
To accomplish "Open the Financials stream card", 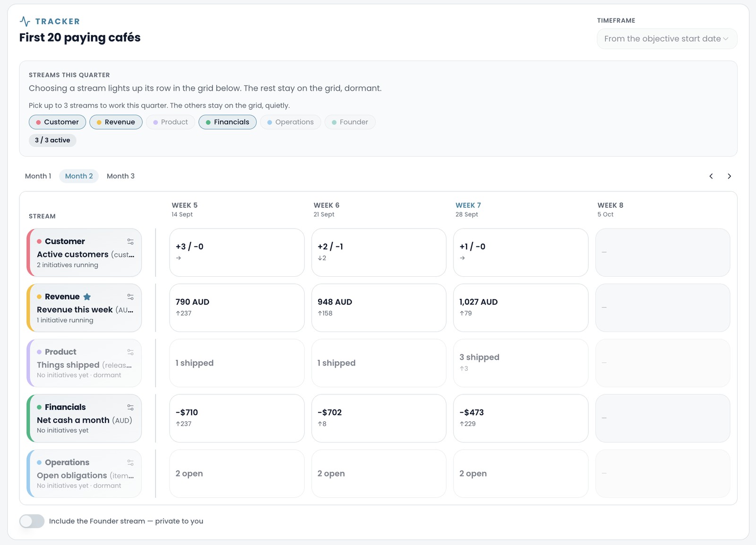I will tap(84, 418).
